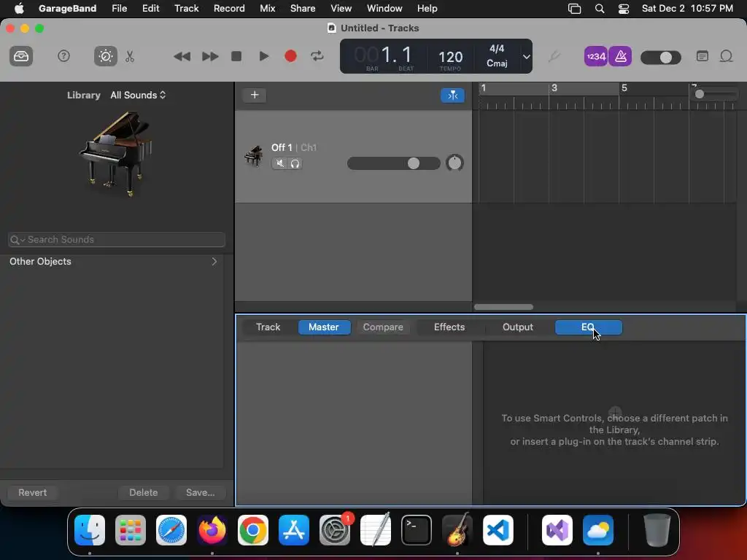The image size is (747, 560).
Task: Open the File menu
Action: 119,8
